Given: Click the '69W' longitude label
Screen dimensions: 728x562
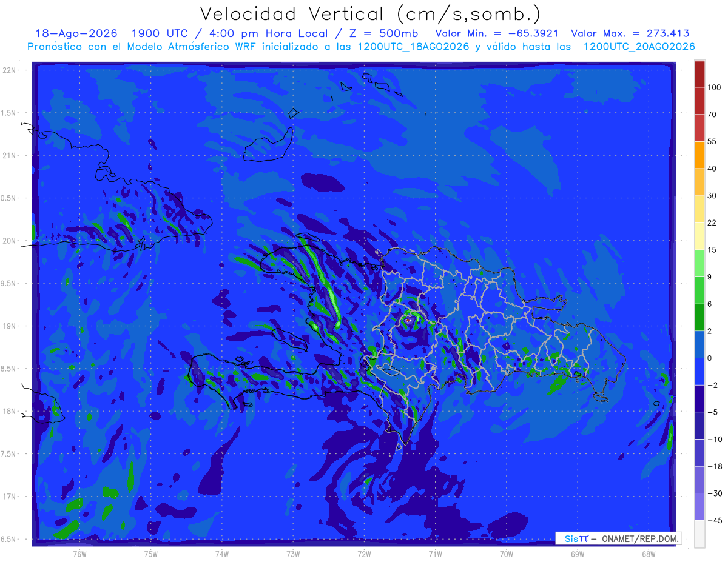Looking at the screenshot, I should click(x=578, y=554).
